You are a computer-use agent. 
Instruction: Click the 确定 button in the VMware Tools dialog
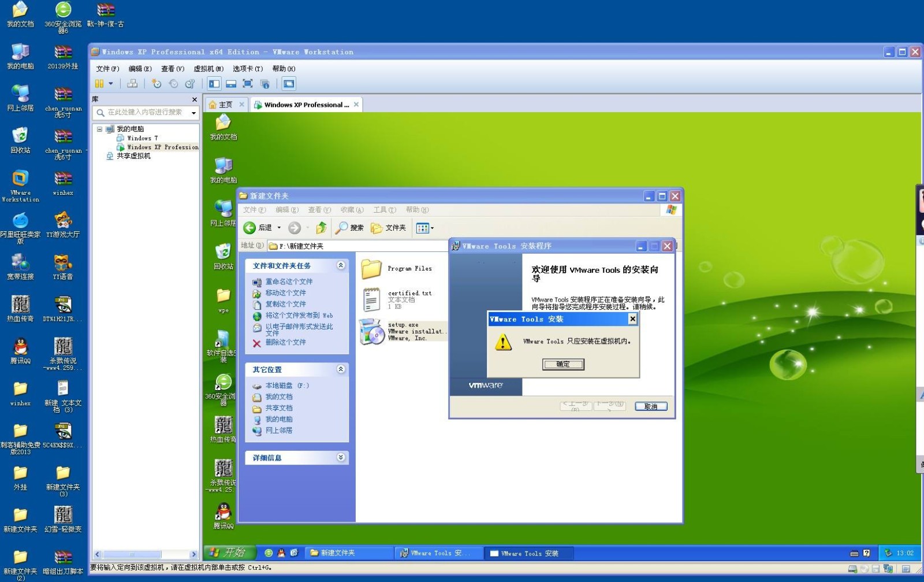point(564,364)
